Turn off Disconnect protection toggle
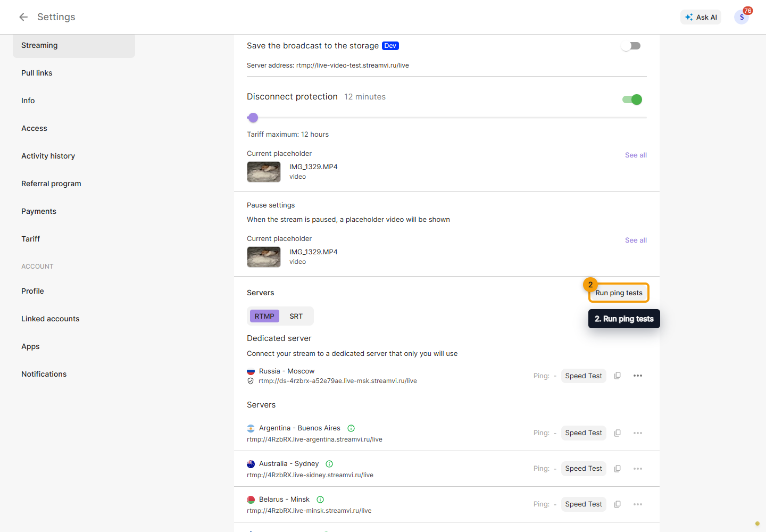 tap(632, 99)
